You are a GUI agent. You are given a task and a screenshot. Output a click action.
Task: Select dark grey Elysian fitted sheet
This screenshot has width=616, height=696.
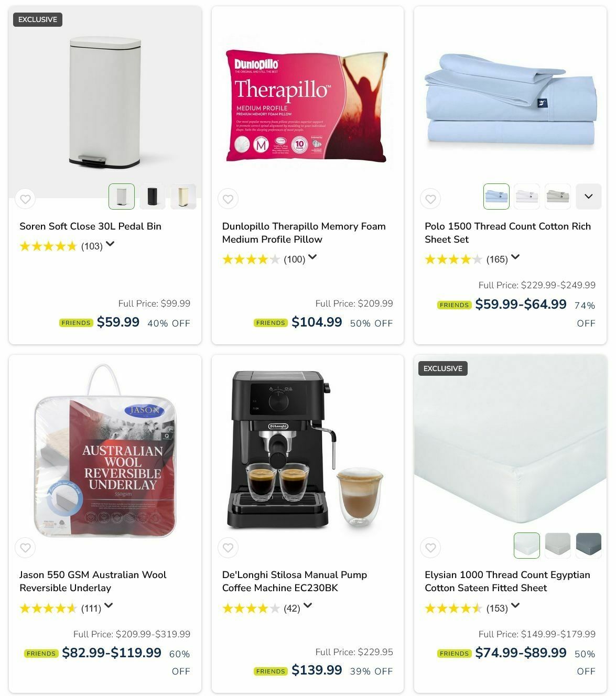point(589,546)
